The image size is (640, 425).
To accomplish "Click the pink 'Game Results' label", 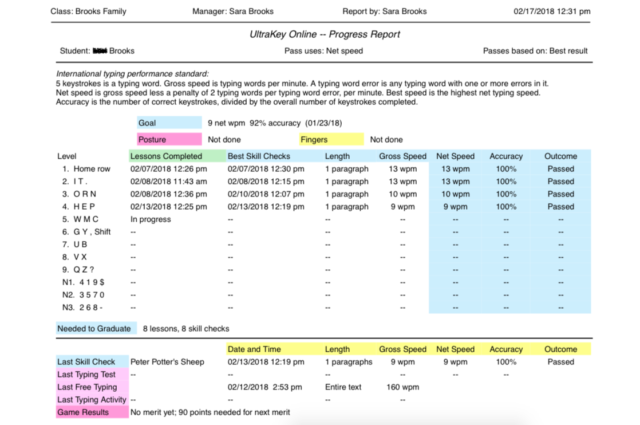I will 92,412.
